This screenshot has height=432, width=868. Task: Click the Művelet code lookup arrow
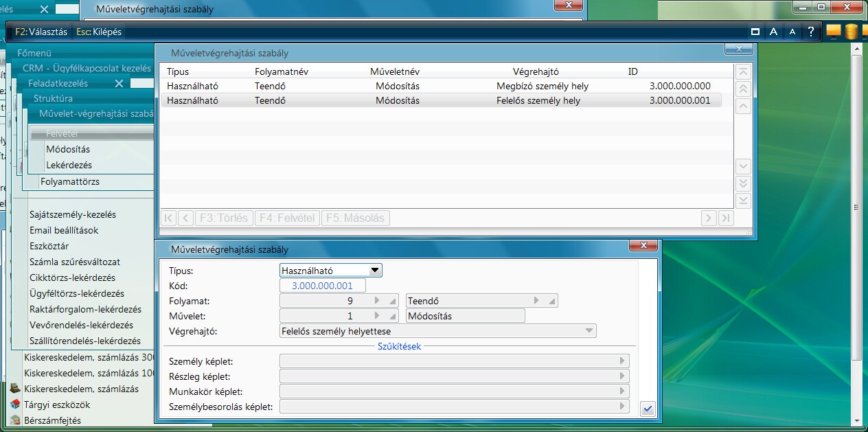[x=376, y=316]
